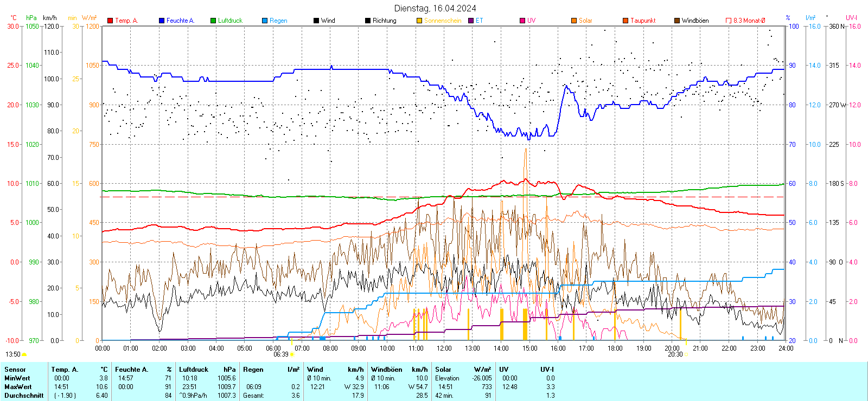
Task: Click the sunset icon next to 20:30
Action: click(686, 354)
